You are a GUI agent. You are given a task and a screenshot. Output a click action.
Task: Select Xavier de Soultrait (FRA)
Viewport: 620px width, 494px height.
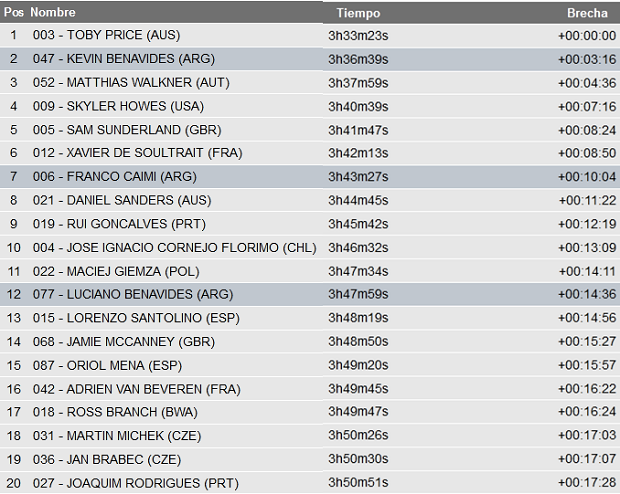point(138,153)
